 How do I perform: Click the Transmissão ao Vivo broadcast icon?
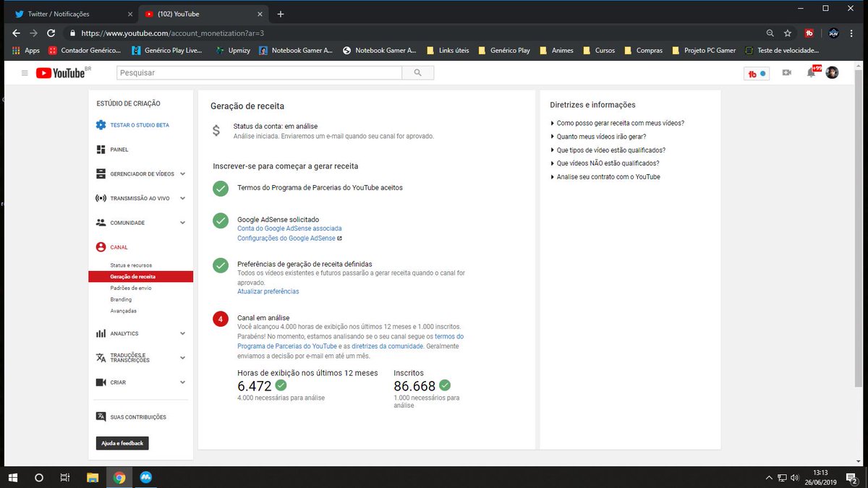[x=101, y=198]
